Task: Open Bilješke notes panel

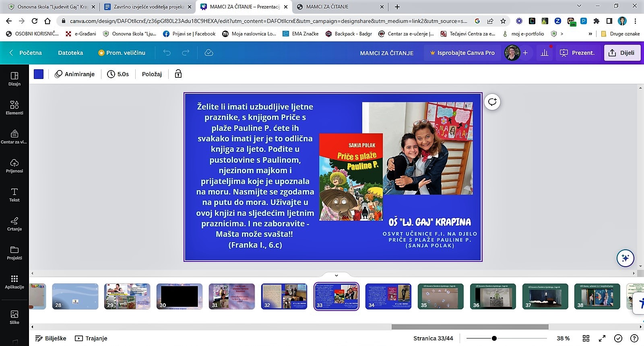Action: pos(51,338)
